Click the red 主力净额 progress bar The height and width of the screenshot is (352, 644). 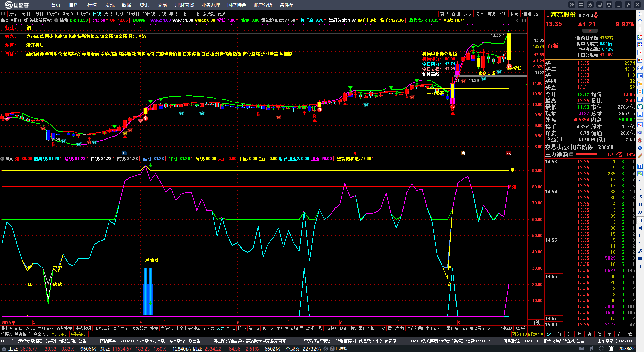coord(586,154)
